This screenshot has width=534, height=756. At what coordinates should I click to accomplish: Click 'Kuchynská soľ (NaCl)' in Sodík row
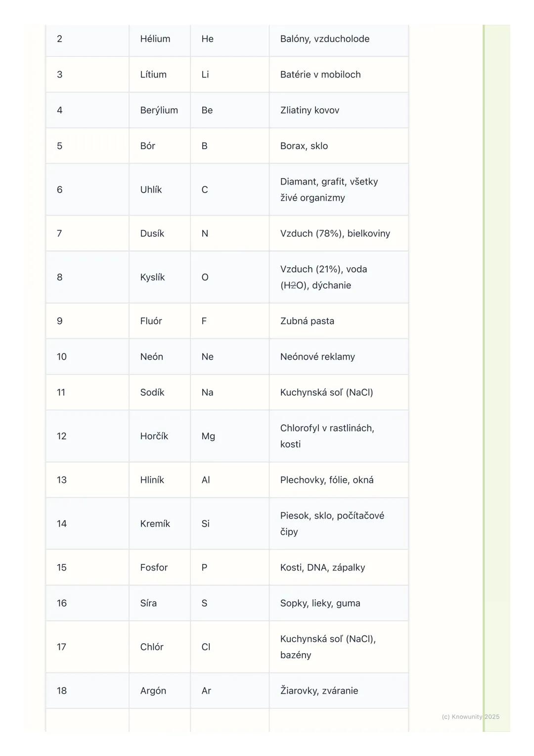326,392
